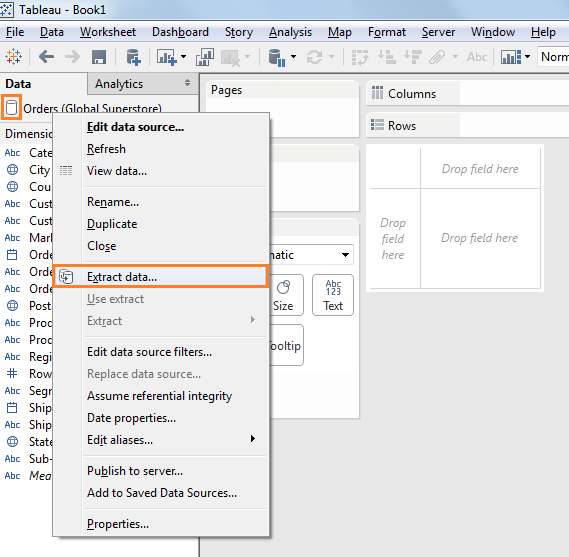This screenshot has width=569, height=557.
Task: Click the Size button on Marks card
Action: pyautogui.click(x=286, y=295)
